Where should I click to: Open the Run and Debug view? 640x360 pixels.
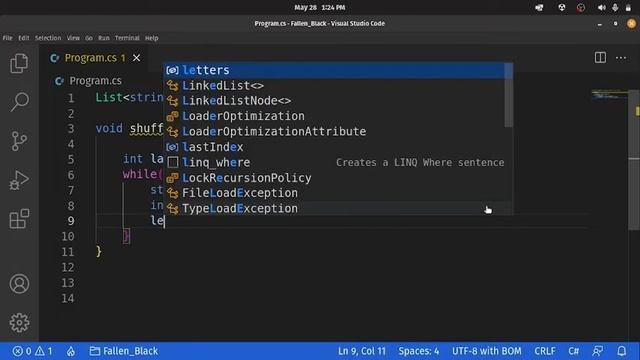point(19,180)
